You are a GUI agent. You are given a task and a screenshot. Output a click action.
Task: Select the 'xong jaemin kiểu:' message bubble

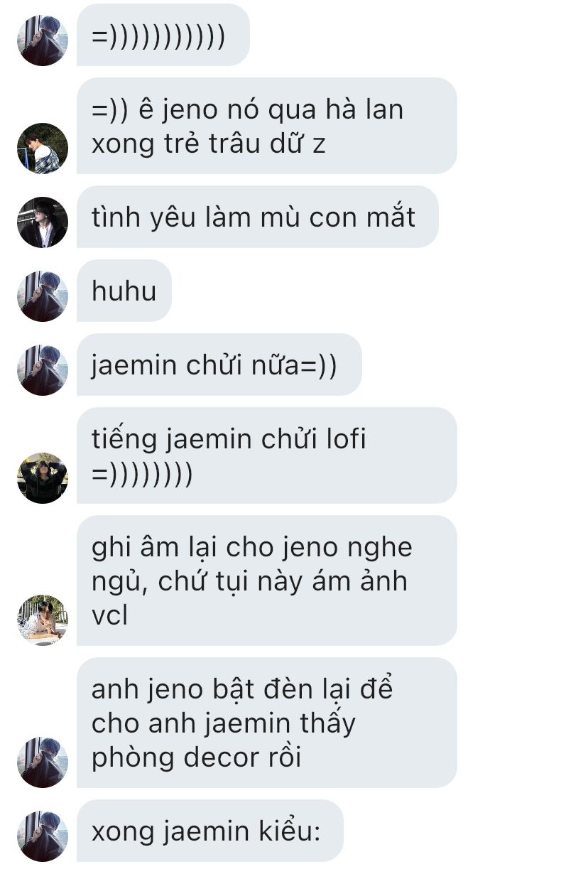pos(210,831)
